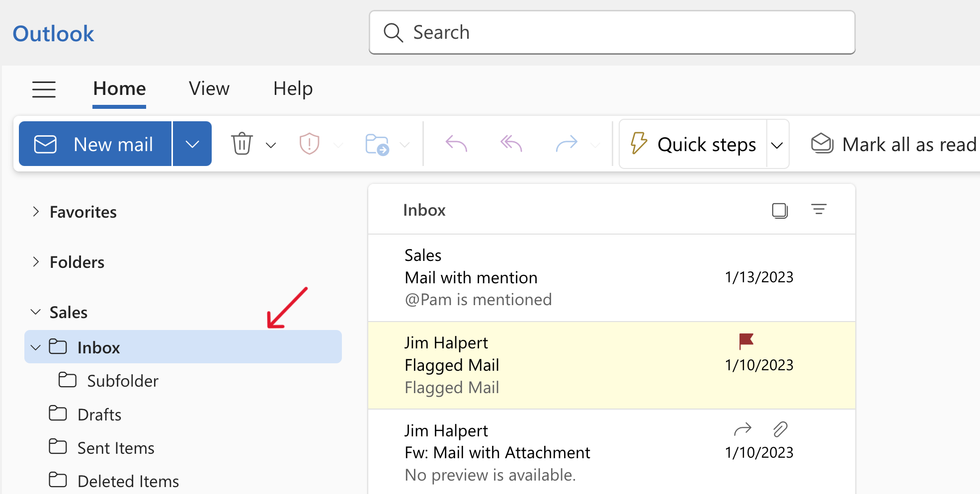This screenshot has width=980, height=494.
Task: Open the Drafts folder
Action: [99, 414]
